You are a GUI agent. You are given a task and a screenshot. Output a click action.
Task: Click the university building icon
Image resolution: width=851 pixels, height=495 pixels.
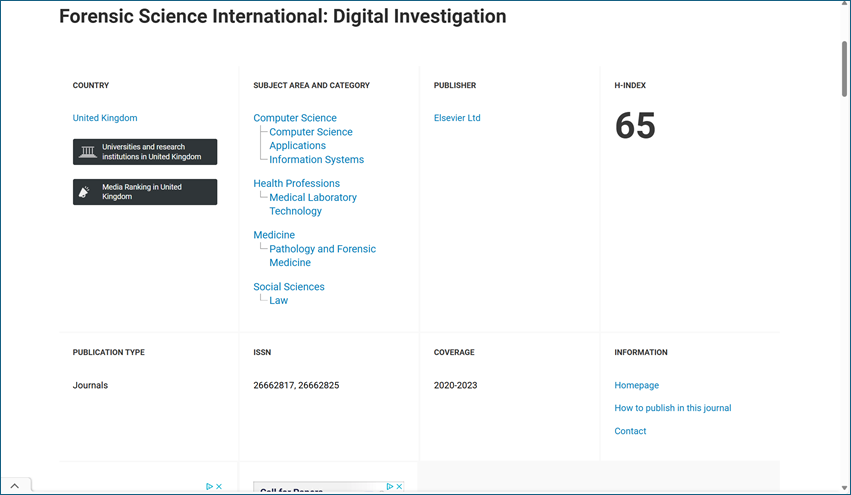(88, 152)
